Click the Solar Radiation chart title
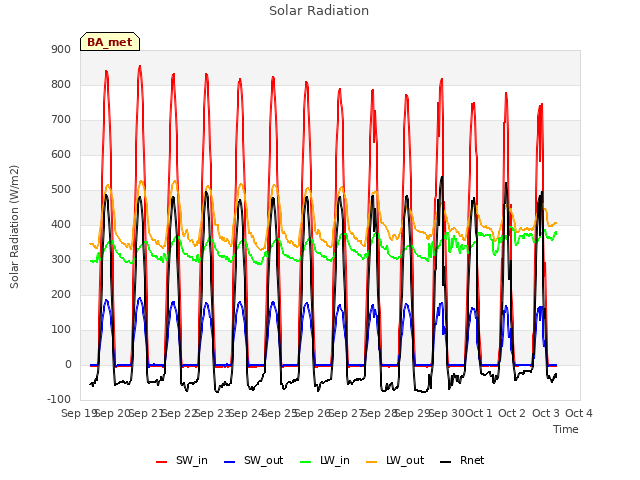This screenshot has width=640, height=480. coord(319,11)
